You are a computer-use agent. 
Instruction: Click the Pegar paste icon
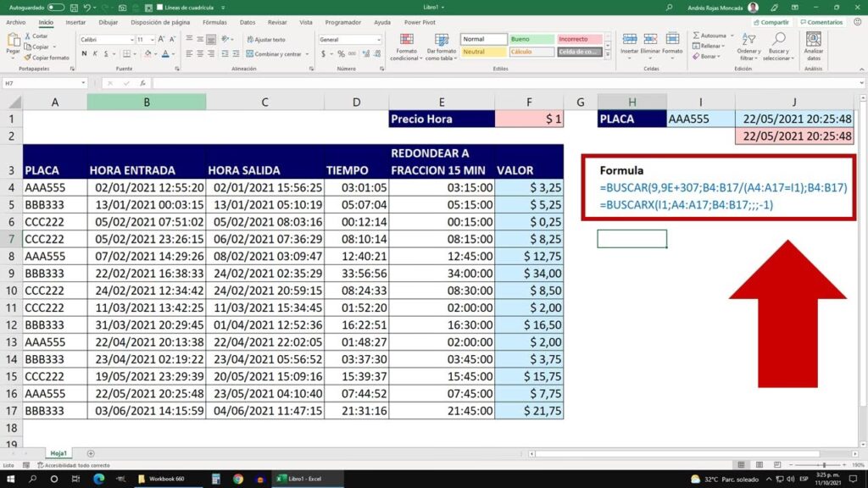point(13,43)
